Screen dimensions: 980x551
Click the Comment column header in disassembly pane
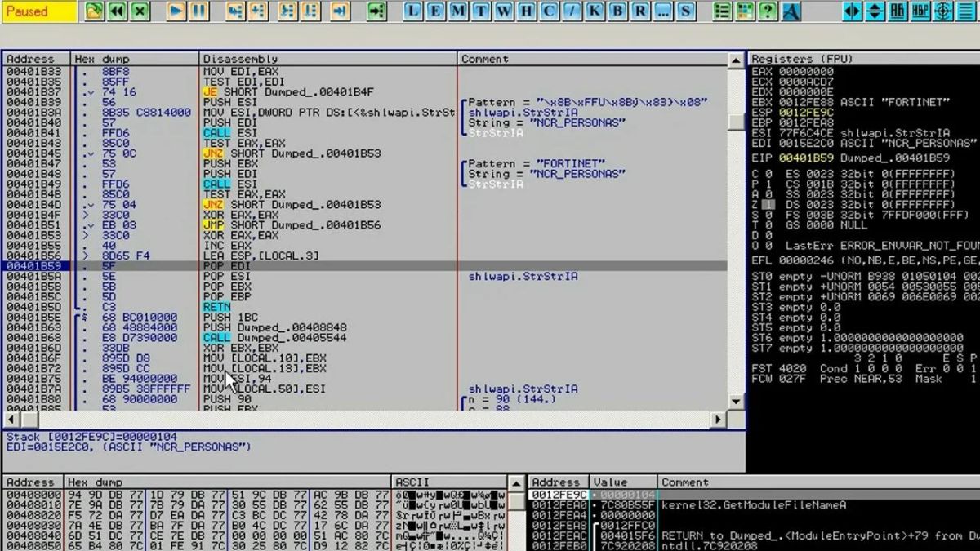click(591, 59)
